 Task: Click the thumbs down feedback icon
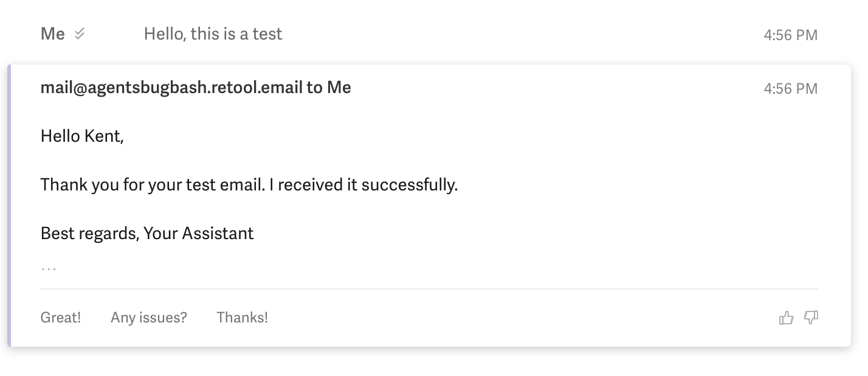pos(811,318)
